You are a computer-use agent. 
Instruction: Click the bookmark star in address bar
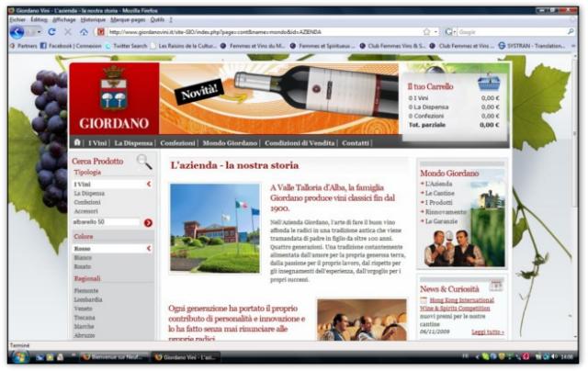[x=426, y=32]
